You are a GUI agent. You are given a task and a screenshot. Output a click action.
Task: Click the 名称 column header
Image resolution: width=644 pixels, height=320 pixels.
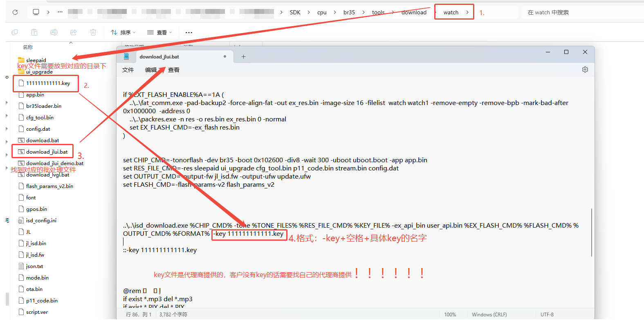tap(28, 47)
